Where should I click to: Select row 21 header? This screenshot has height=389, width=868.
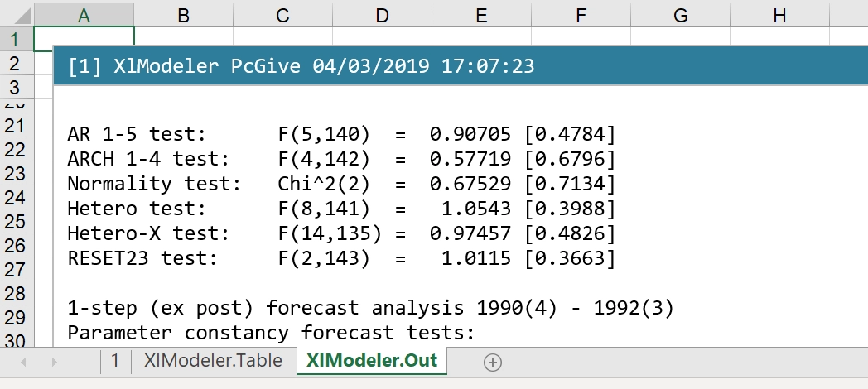tap(17, 126)
